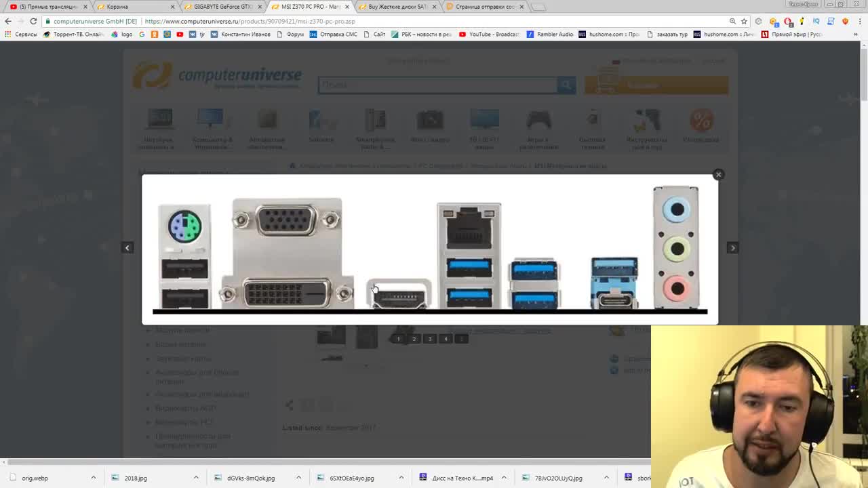Viewport: 868px width, 488px height.
Task: Go to image page 4 in gallery
Action: (446, 338)
